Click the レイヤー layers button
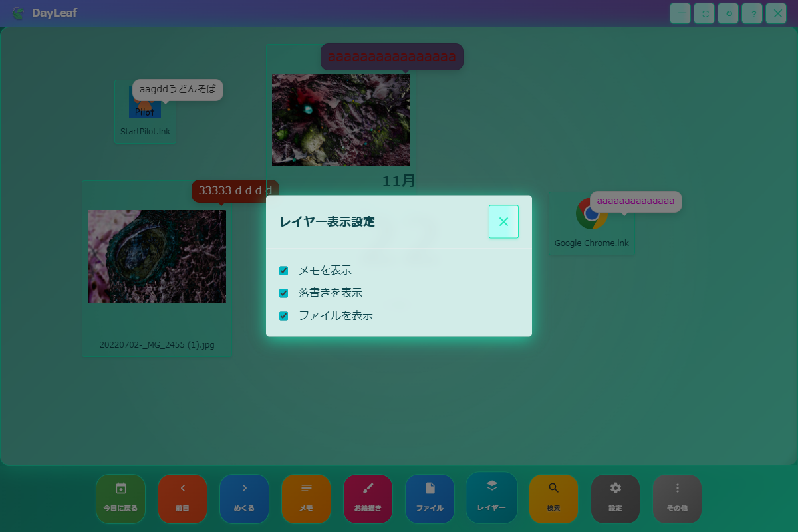798x532 pixels. coord(491,497)
